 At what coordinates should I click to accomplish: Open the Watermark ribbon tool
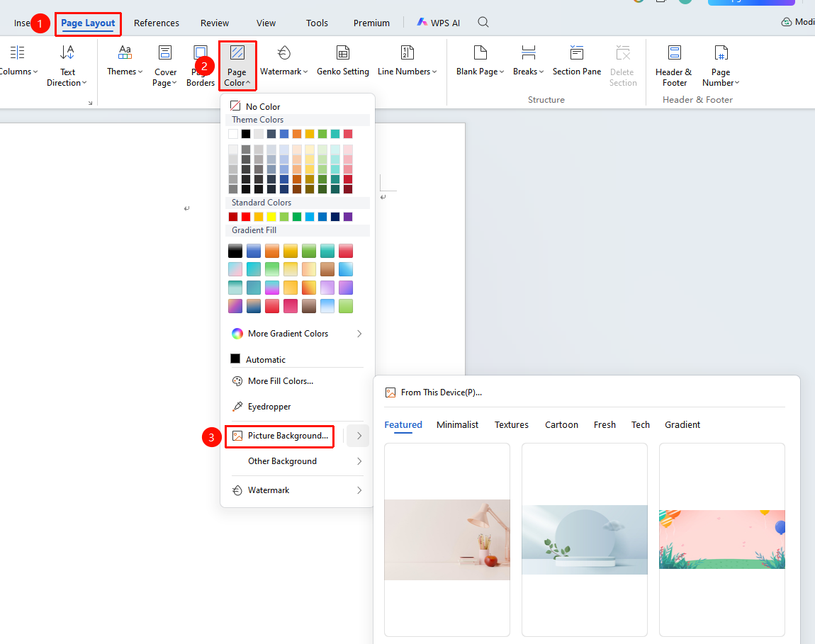click(x=283, y=60)
